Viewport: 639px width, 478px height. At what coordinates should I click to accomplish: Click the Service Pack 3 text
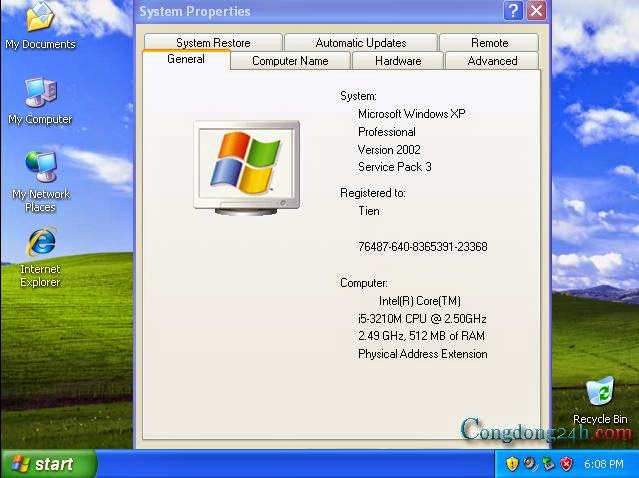pos(394,167)
